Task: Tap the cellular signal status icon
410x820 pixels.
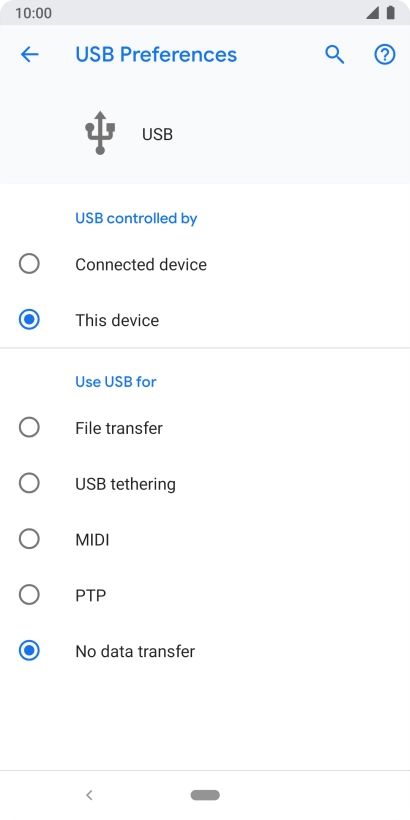Action: click(372, 13)
